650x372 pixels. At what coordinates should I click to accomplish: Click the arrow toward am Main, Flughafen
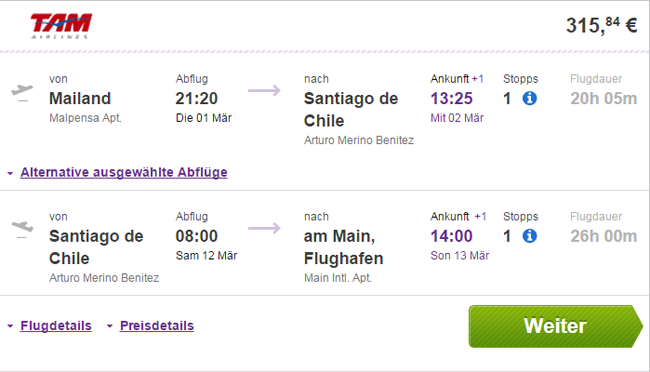264,228
